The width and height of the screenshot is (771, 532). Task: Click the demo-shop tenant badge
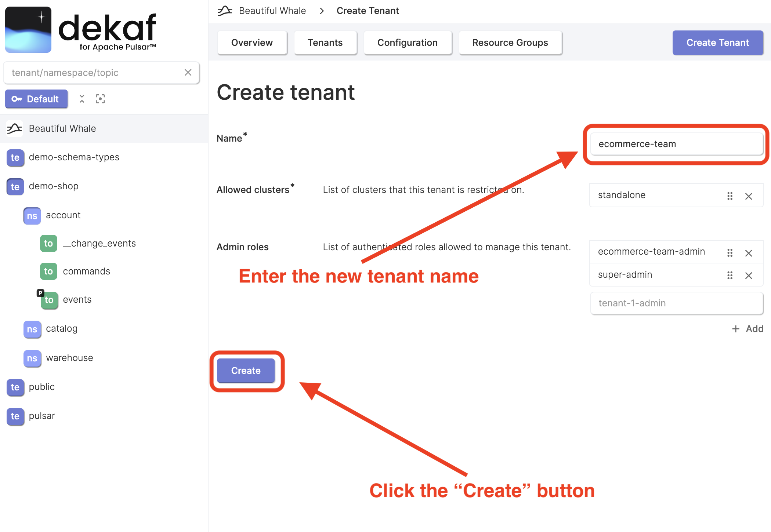[15, 187]
